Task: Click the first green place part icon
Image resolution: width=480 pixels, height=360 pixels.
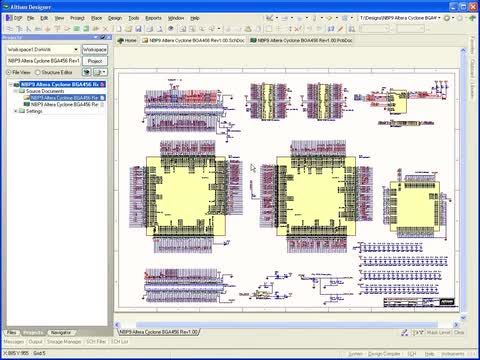Action: coord(76,29)
